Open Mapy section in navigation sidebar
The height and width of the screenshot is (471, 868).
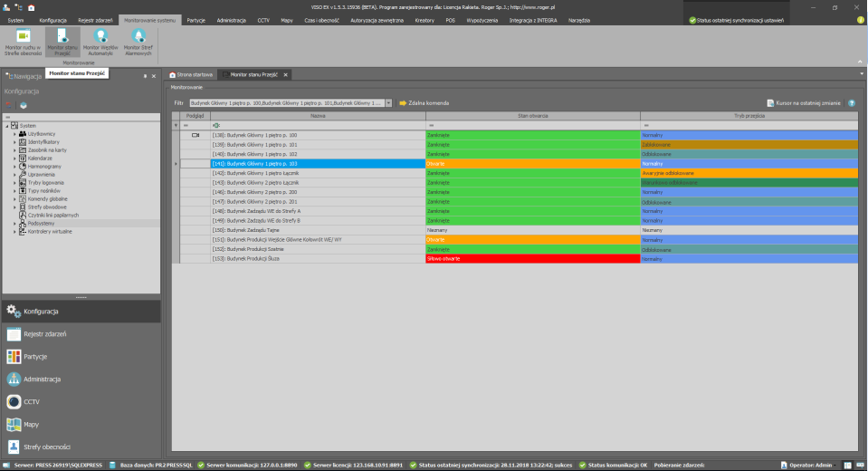coord(31,424)
